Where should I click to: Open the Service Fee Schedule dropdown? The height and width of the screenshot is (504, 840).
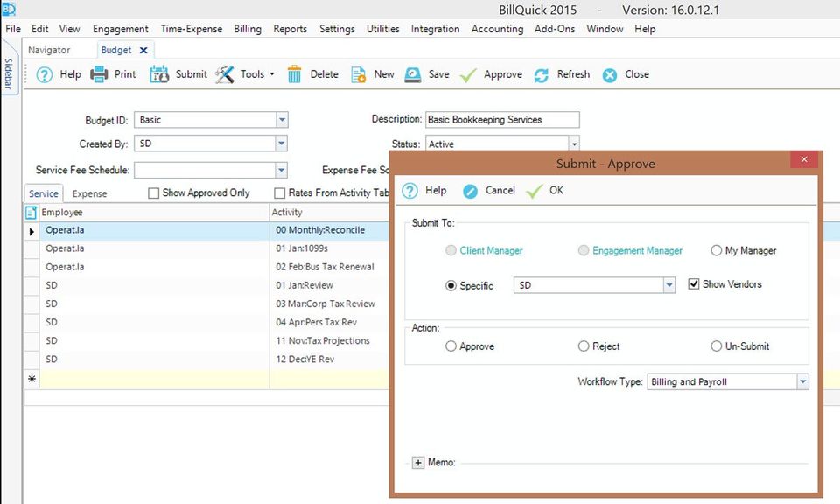pyautogui.click(x=281, y=171)
